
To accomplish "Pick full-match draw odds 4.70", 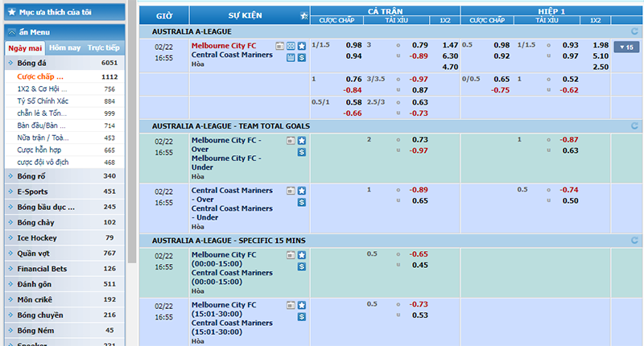I will point(450,67).
